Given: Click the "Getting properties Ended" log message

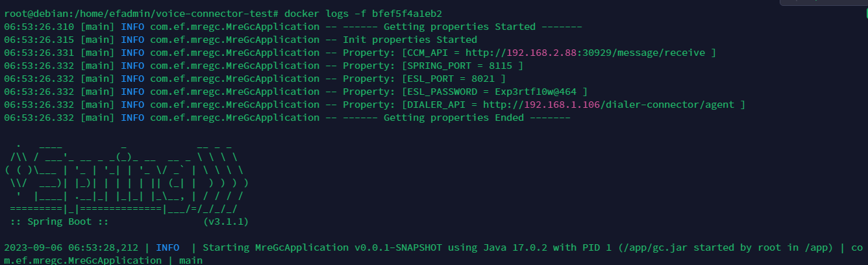Looking at the screenshot, I should coord(454,118).
